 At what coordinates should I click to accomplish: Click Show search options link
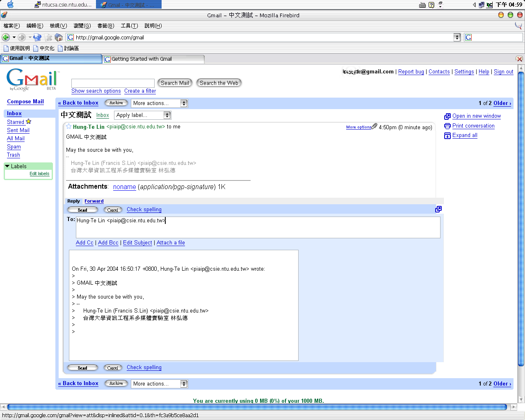click(96, 91)
